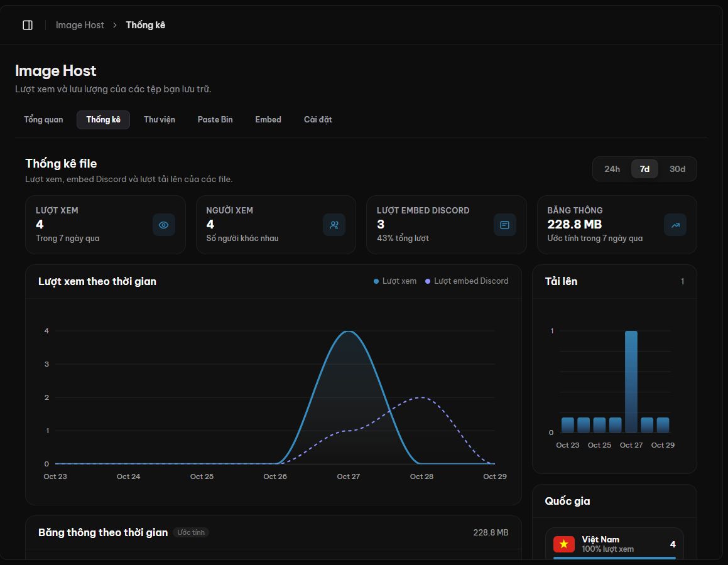Click the 'Tải lên' panel heading
Screen dimensions: 728x565
561,282
